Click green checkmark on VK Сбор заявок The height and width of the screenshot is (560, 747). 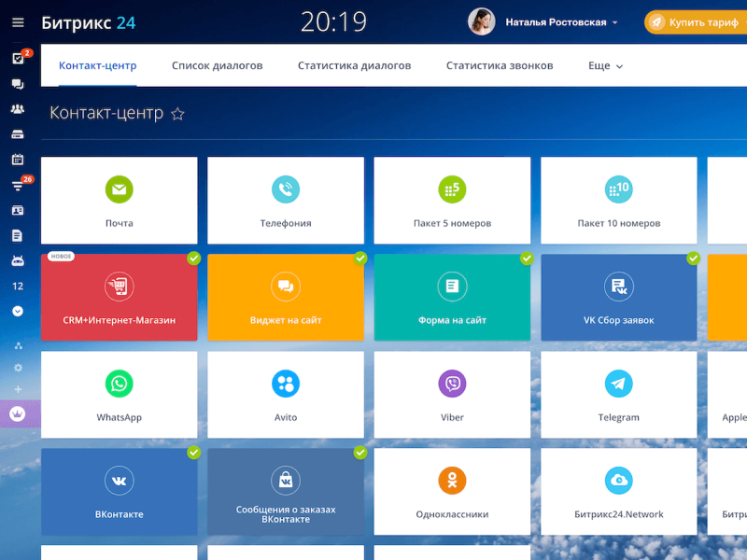[693, 259]
